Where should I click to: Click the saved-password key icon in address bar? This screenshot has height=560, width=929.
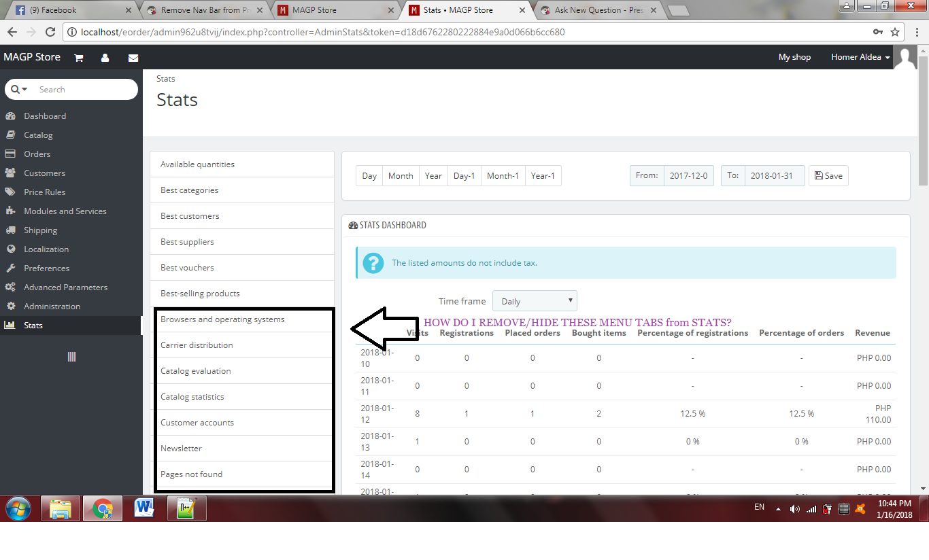pos(879,32)
